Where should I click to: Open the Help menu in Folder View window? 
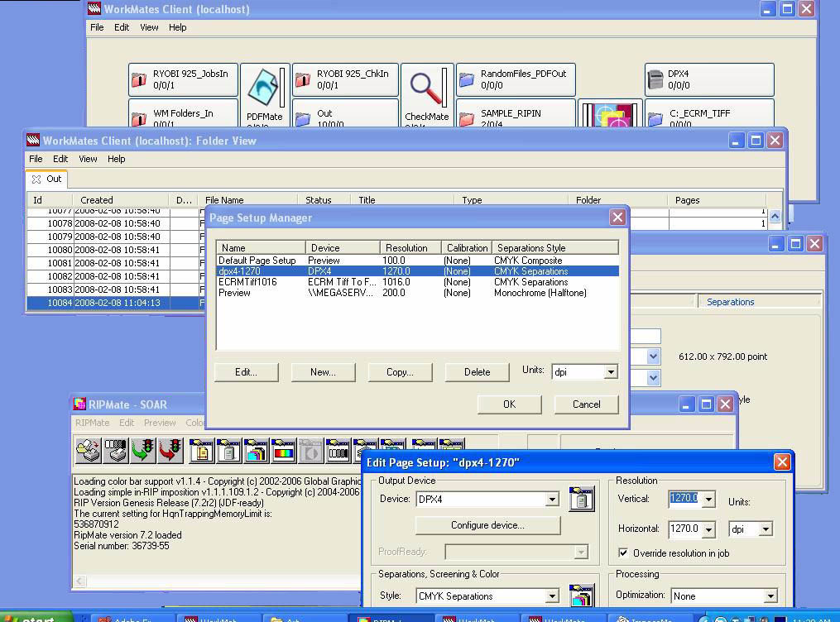(116, 159)
